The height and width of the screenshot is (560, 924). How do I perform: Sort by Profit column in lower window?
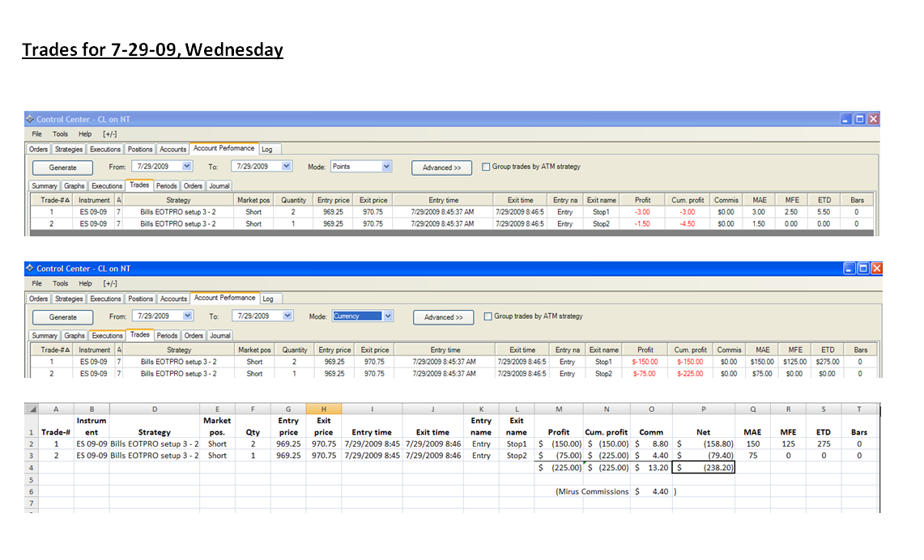646,350
